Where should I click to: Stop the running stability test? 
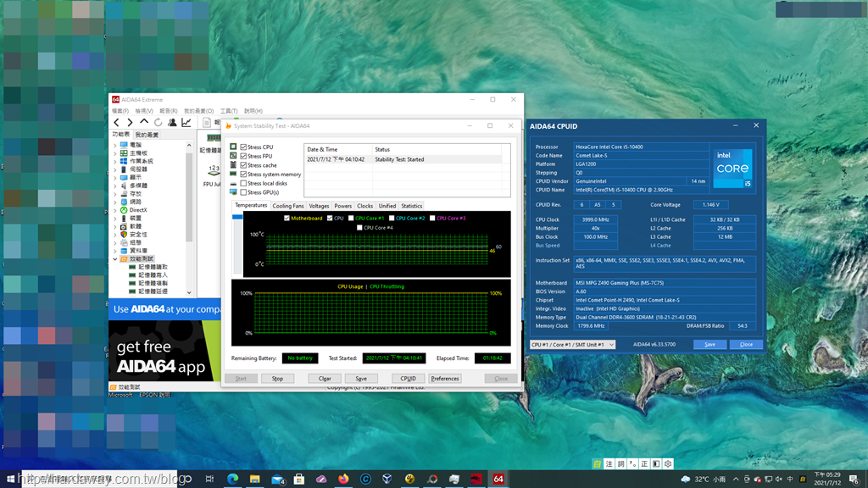(277, 379)
